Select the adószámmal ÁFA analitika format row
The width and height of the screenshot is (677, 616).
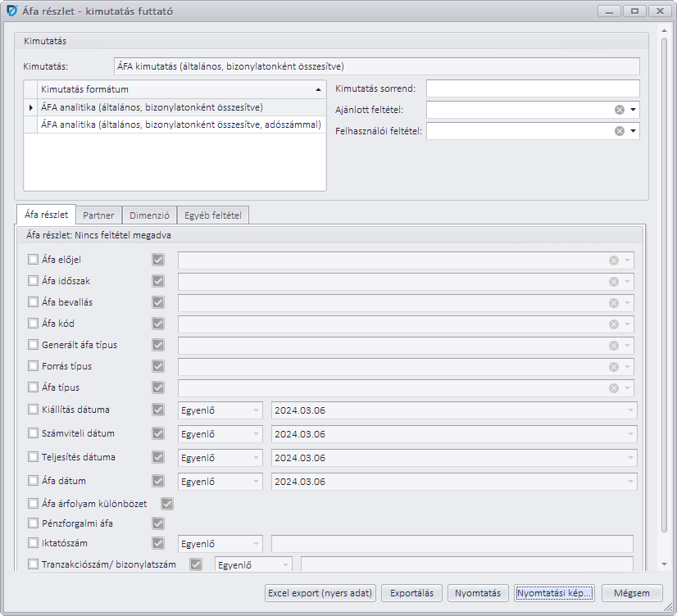point(180,125)
